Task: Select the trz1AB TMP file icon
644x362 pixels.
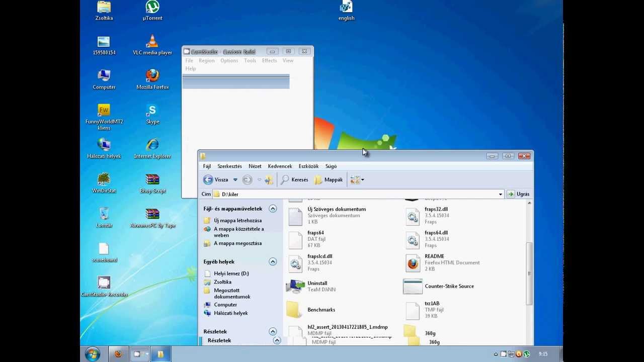Action: pyautogui.click(x=413, y=311)
